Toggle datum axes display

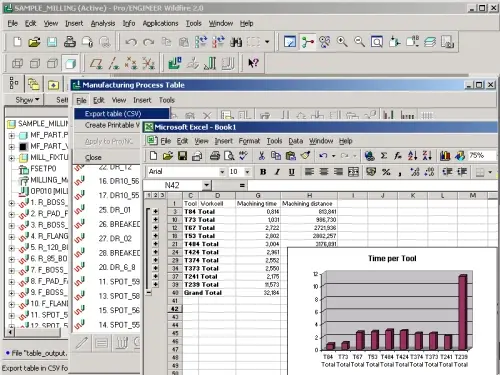pos(114,63)
